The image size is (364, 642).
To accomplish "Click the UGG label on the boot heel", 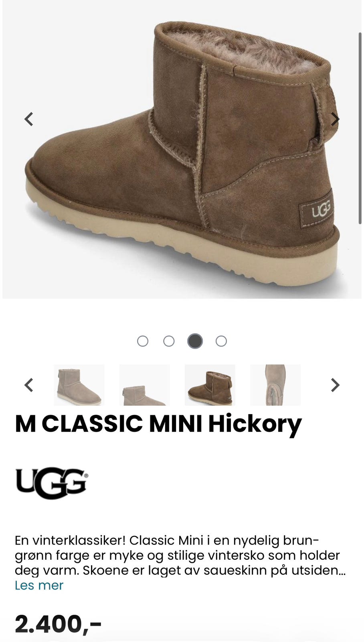I will (x=317, y=210).
